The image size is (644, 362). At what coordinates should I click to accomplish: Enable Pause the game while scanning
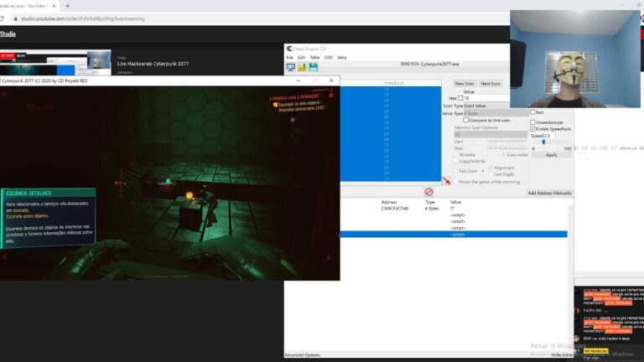pos(456,181)
